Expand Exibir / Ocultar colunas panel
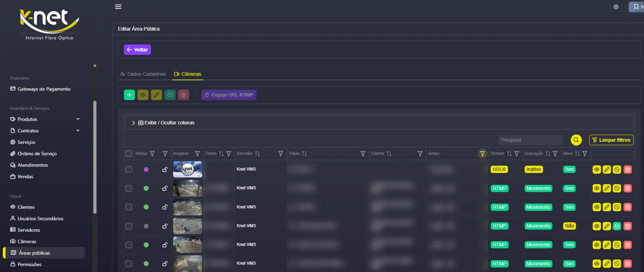The height and width of the screenshot is (272, 644). point(379,123)
